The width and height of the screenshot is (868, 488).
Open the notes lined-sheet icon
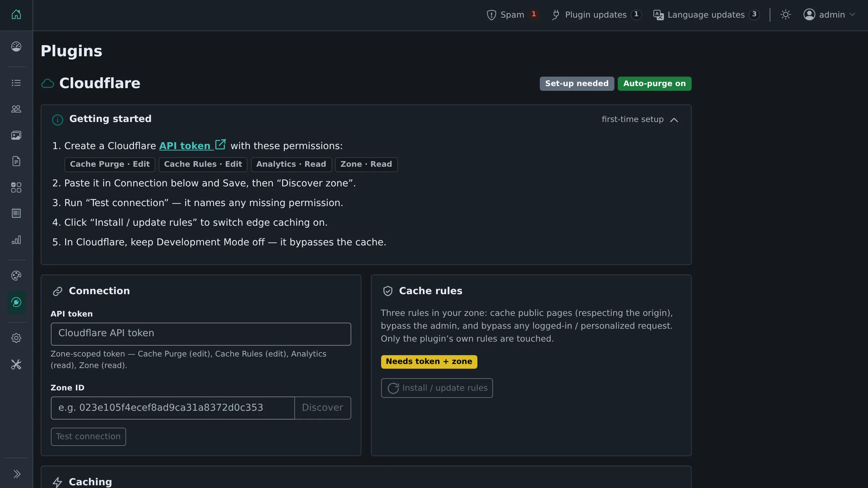coord(16,213)
